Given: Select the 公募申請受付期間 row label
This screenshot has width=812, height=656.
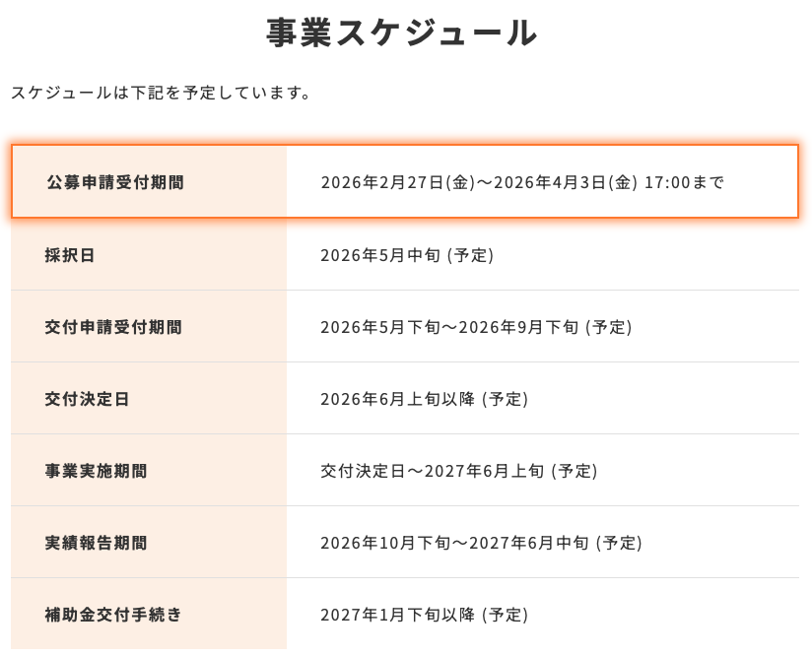Looking at the screenshot, I should point(115,182).
